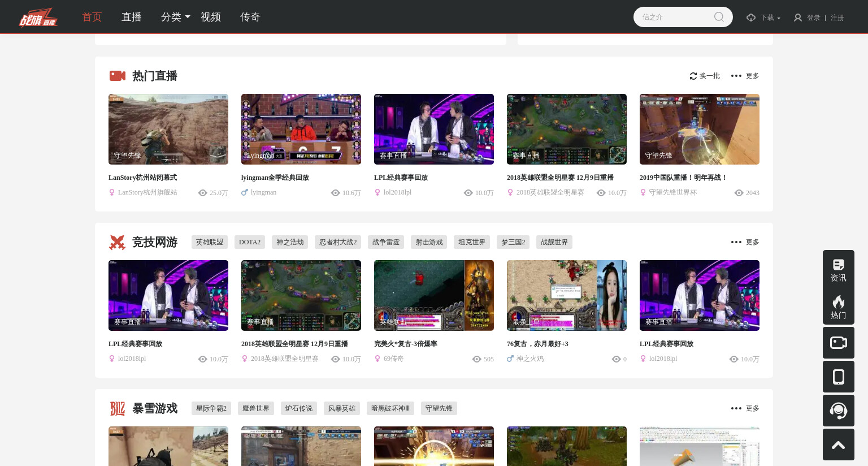Open the 2019中国队重播 stream thumbnail
This screenshot has width=868, height=466.
[700, 129]
